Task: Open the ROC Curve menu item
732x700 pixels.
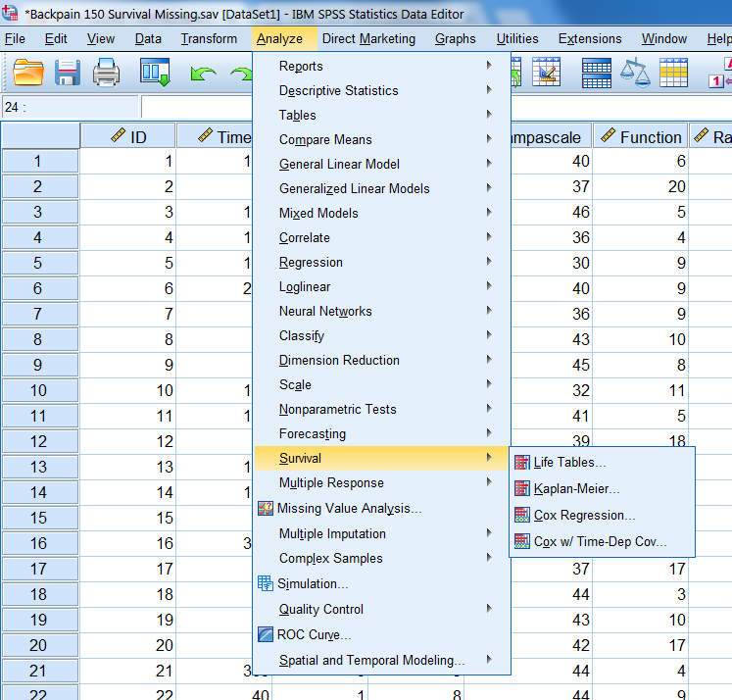Action: 315,634
